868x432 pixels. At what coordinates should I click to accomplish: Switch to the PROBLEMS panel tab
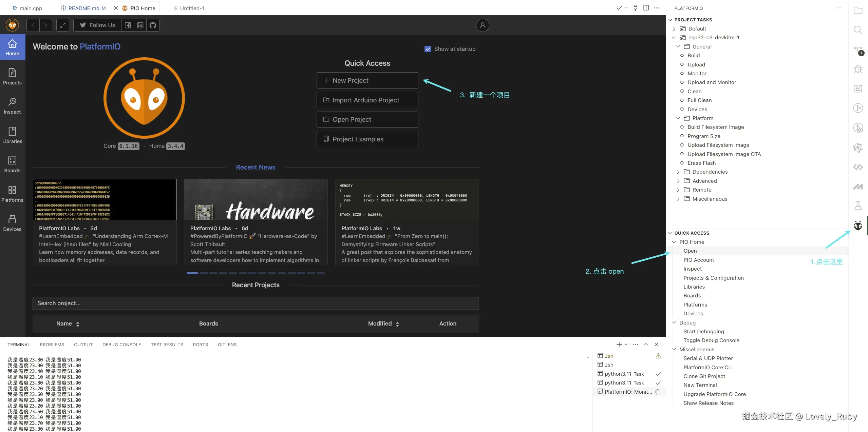(52, 345)
